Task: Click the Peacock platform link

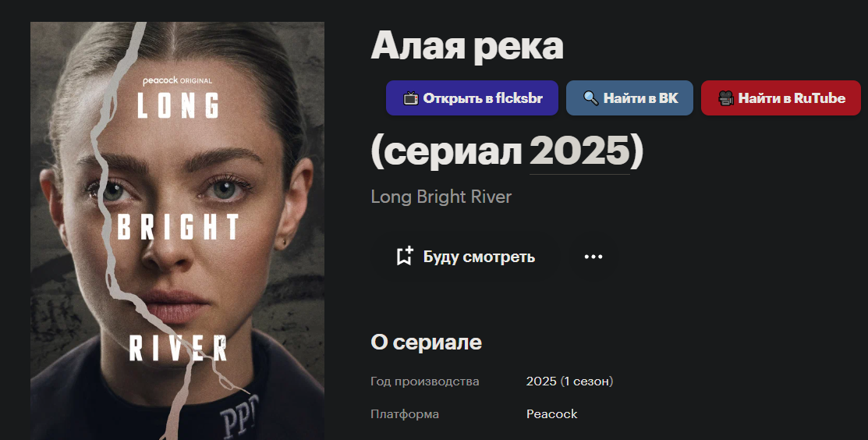Action: point(551,414)
